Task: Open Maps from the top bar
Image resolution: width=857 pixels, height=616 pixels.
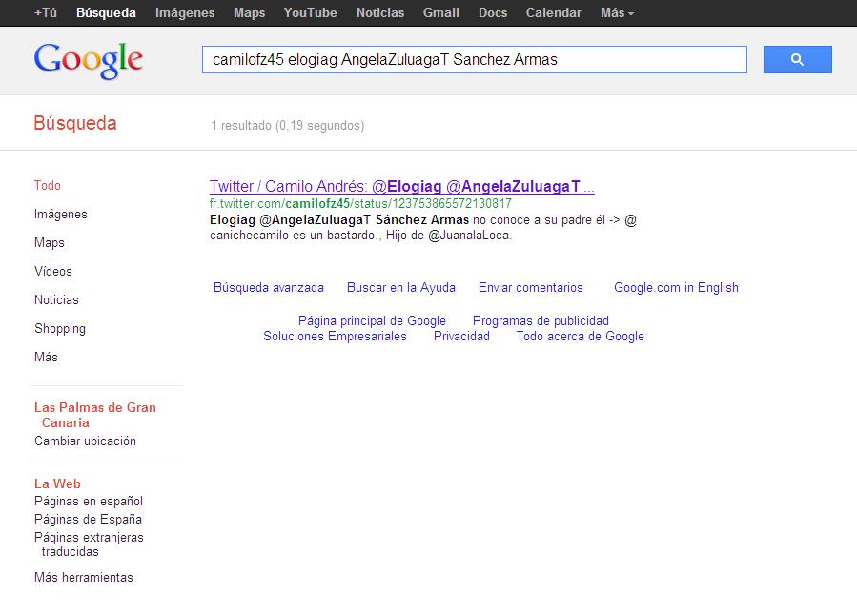Action: pyautogui.click(x=249, y=12)
